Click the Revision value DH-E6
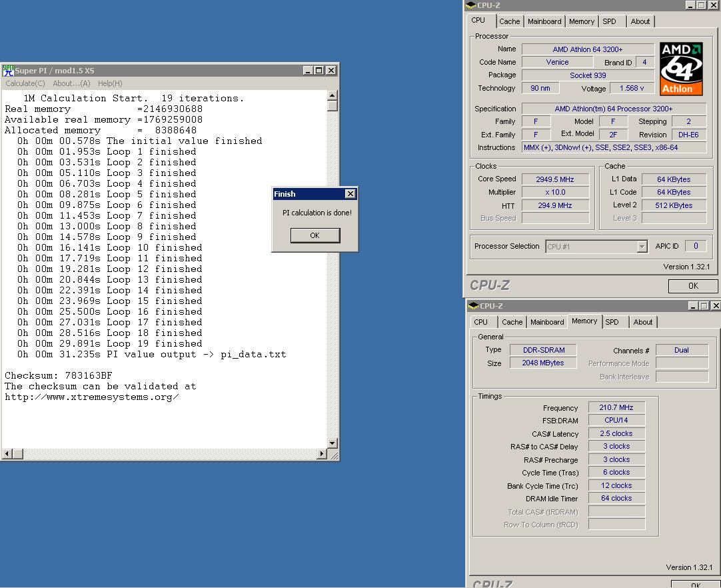This screenshot has height=588, width=721. (689, 135)
